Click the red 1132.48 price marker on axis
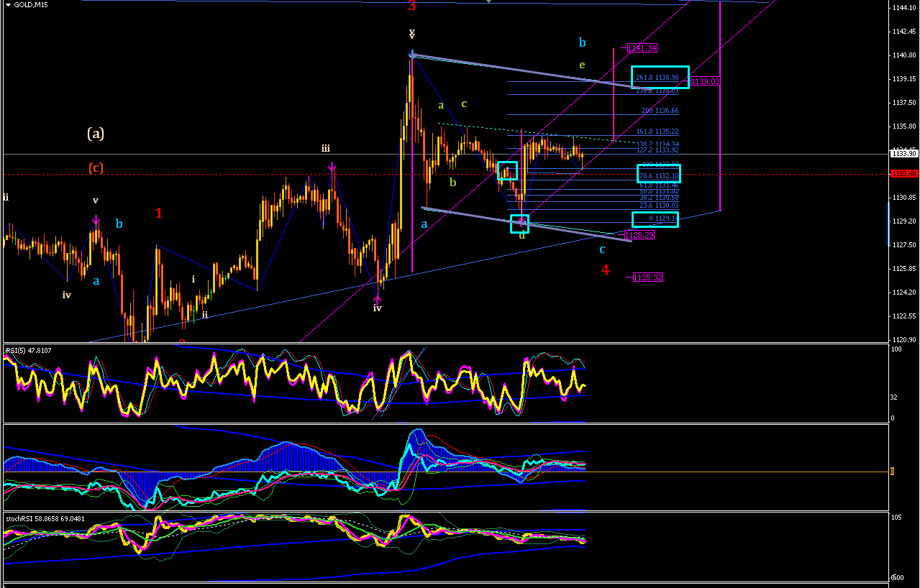 point(903,174)
